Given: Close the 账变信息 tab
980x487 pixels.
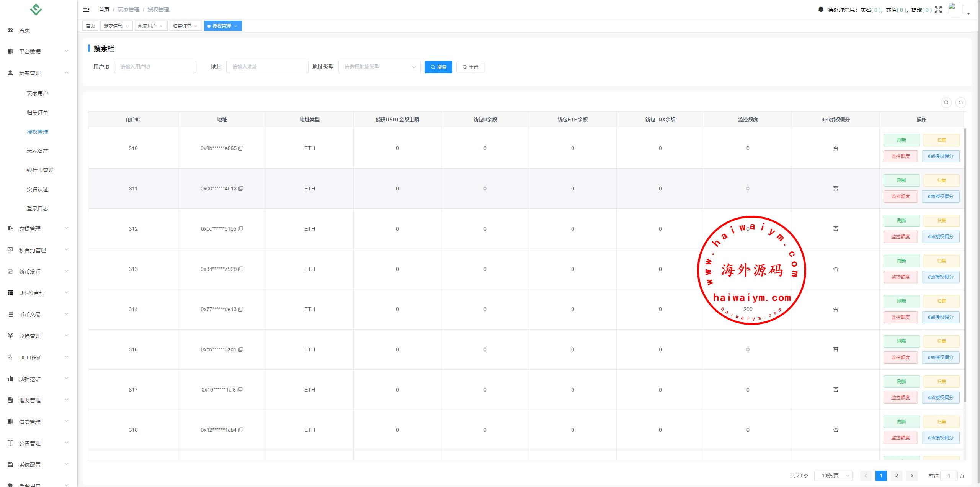Looking at the screenshot, I should coord(126,26).
